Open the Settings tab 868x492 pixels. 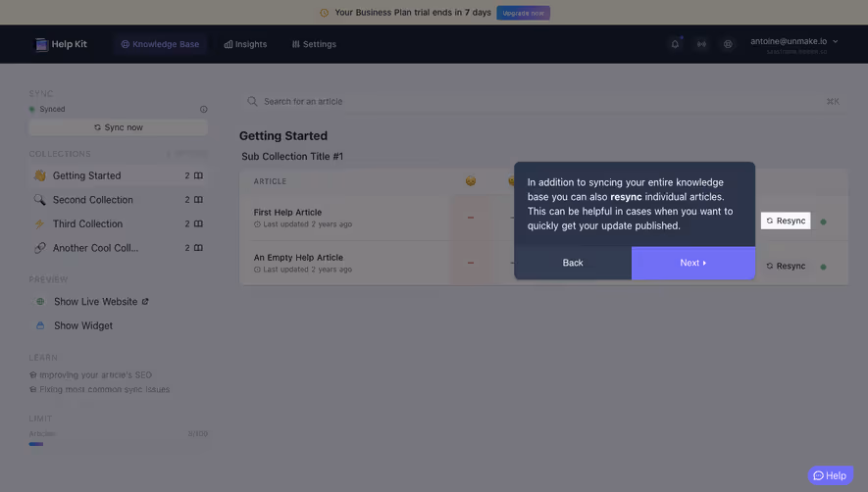314,44
